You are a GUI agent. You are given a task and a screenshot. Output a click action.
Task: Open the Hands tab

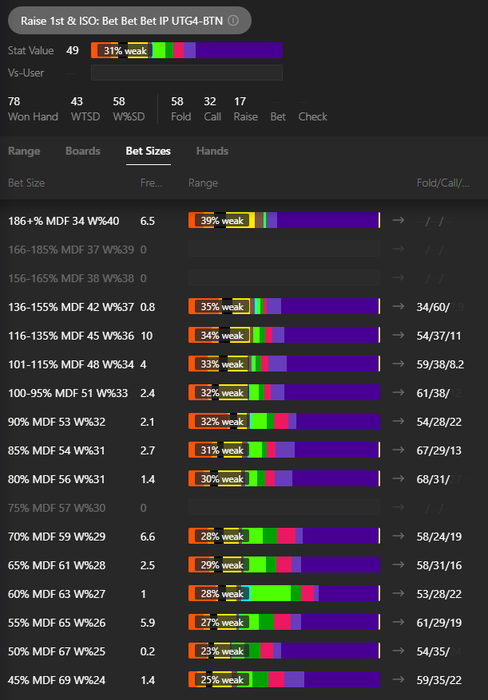pyautogui.click(x=212, y=151)
